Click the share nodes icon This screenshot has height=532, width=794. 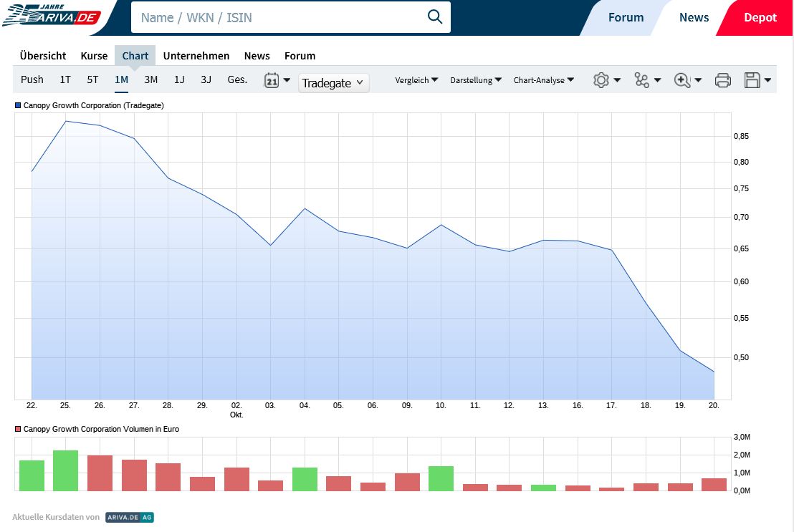[641, 80]
